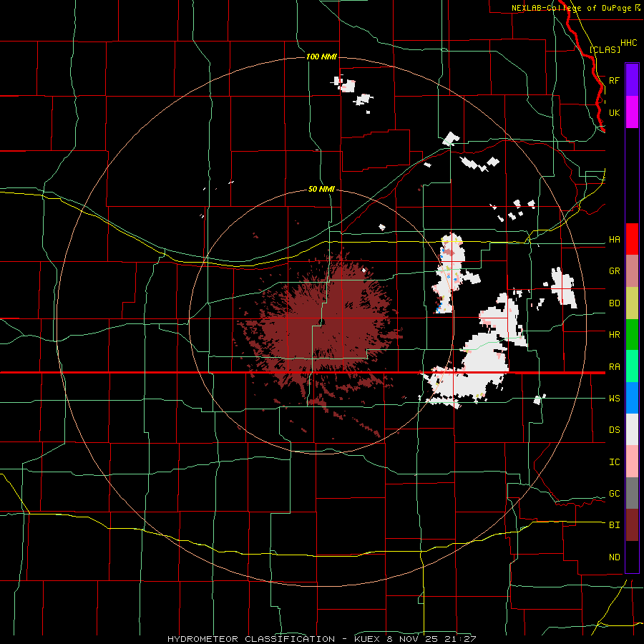The height and width of the screenshot is (644, 644).
Task: Click the GR legend color swatch
Action: [x=632, y=271]
